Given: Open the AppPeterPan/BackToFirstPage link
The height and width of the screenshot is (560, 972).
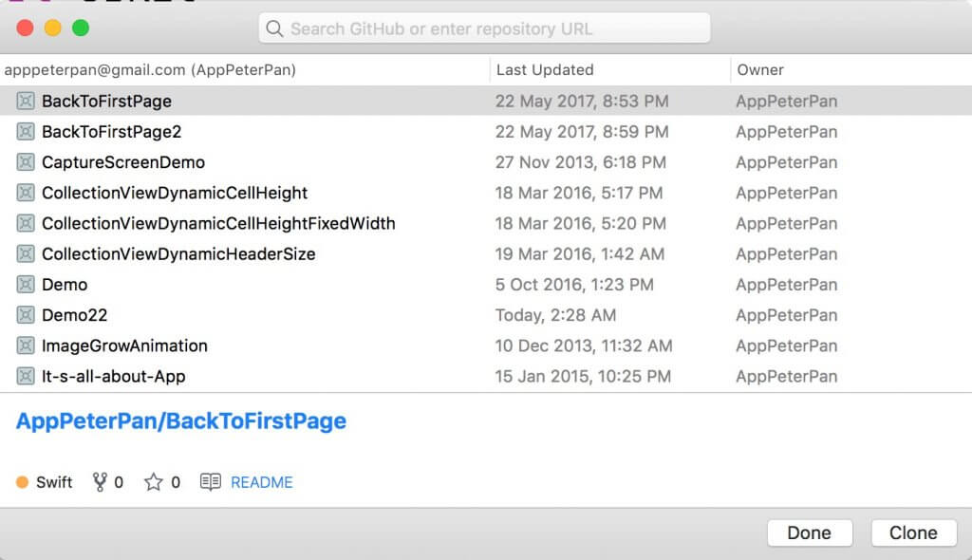Looking at the screenshot, I should tap(181, 421).
